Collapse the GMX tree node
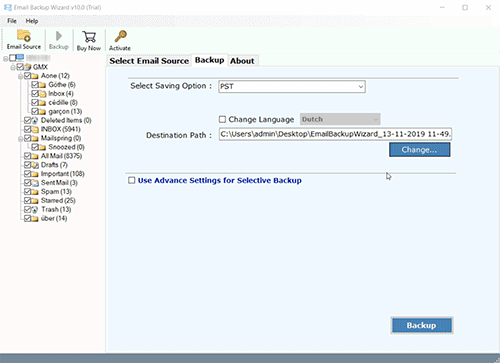The image size is (500, 363). 13,68
